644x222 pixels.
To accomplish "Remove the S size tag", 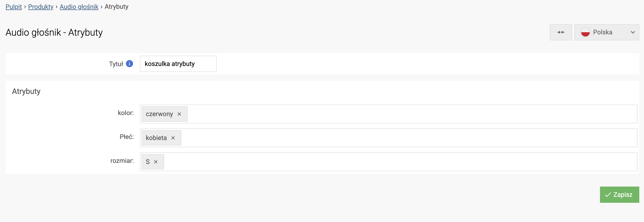I will pos(156,162).
